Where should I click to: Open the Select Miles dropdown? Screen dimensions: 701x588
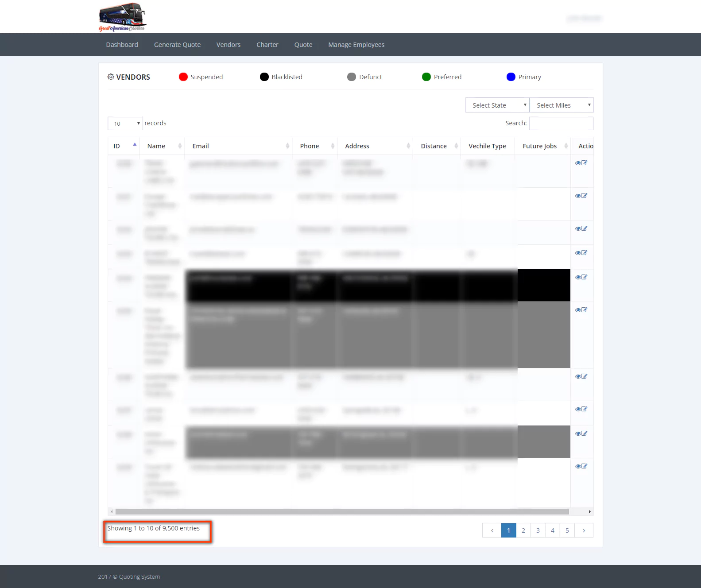click(x=562, y=105)
